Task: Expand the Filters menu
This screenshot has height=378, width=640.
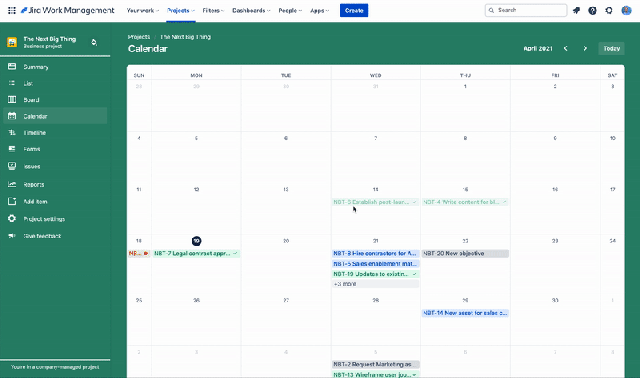Action: (x=213, y=11)
